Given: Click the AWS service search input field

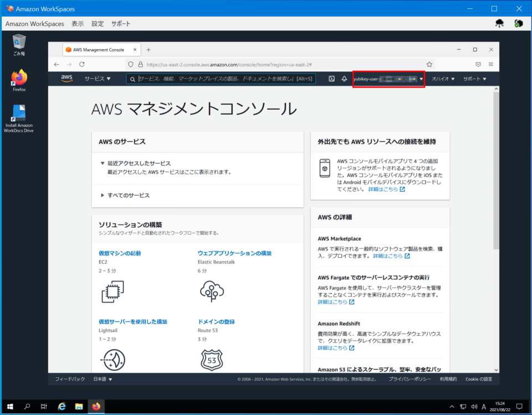Looking at the screenshot, I should pyautogui.click(x=222, y=79).
